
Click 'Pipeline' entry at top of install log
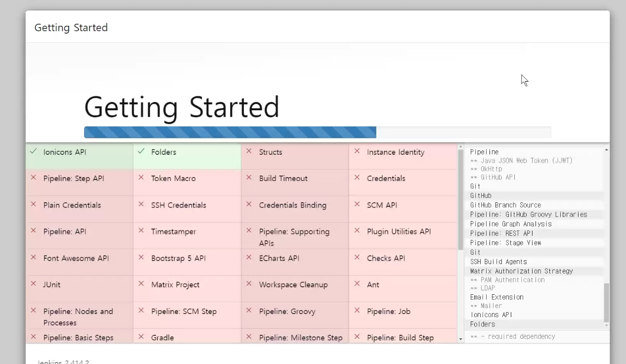click(484, 152)
